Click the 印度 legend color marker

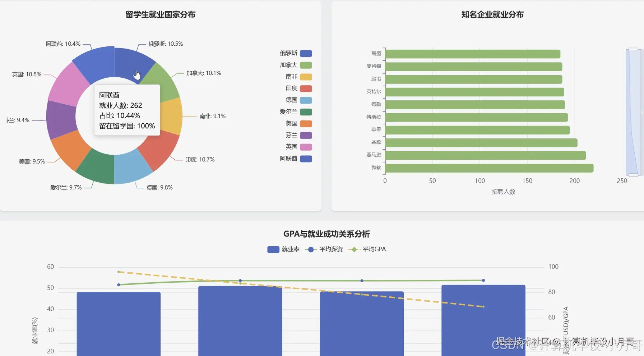pyautogui.click(x=306, y=88)
